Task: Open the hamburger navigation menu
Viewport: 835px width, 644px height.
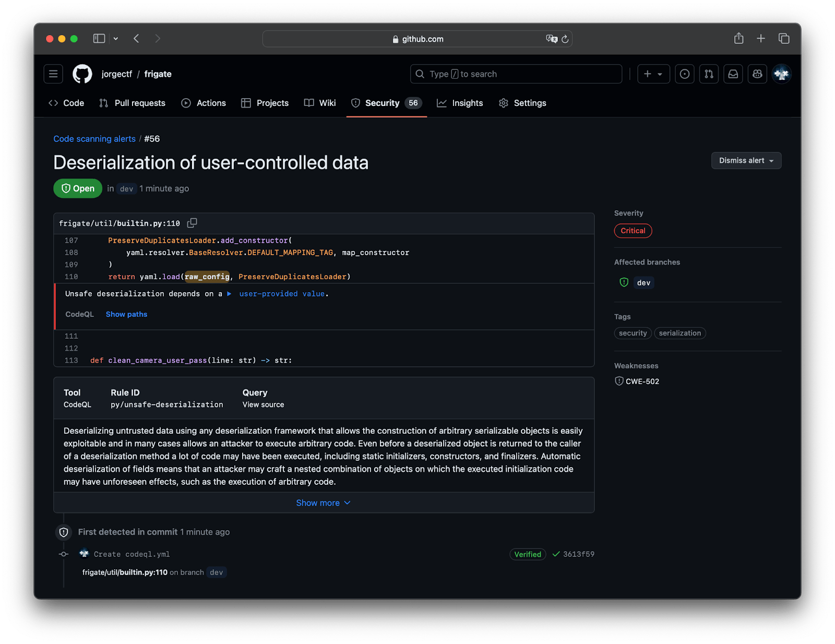Action: (53, 74)
